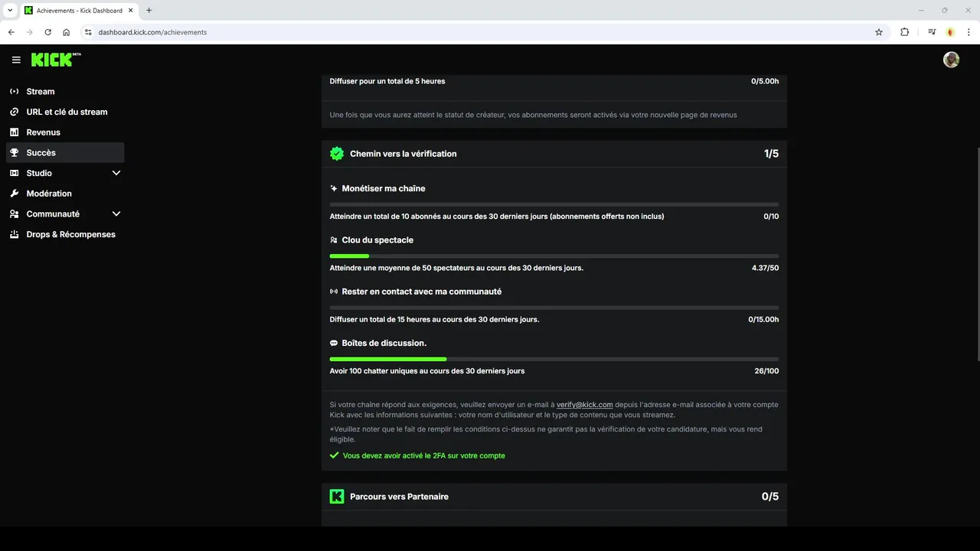980x551 pixels.
Task: Click the link icon beside URL et clé
Action: click(14, 112)
